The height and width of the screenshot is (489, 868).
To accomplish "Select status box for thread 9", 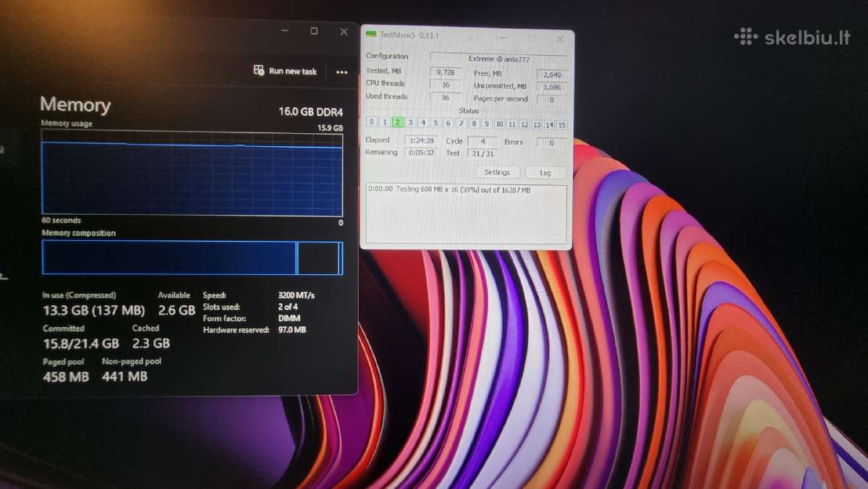I will (x=487, y=124).
